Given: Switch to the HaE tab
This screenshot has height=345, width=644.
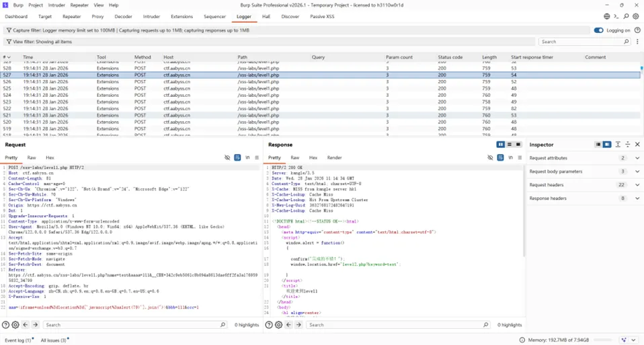Looking at the screenshot, I should tap(266, 16).
